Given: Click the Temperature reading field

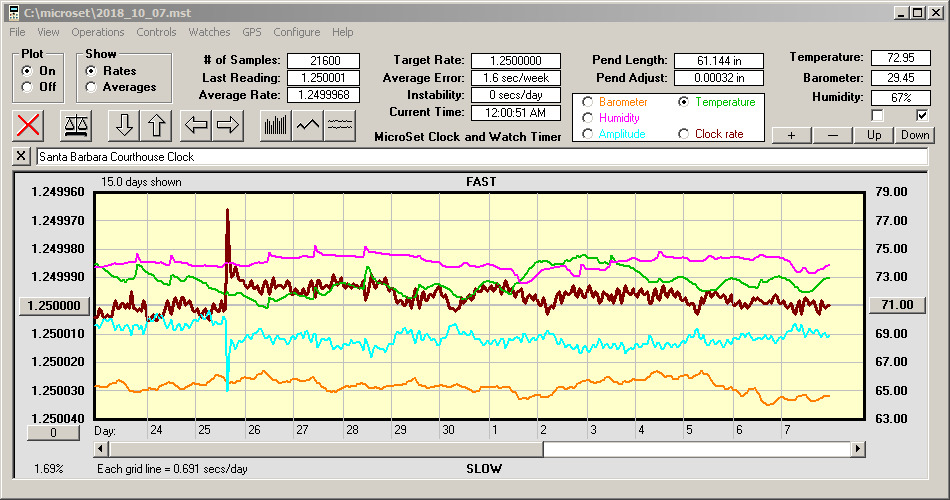Looking at the screenshot, I should point(900,58).
